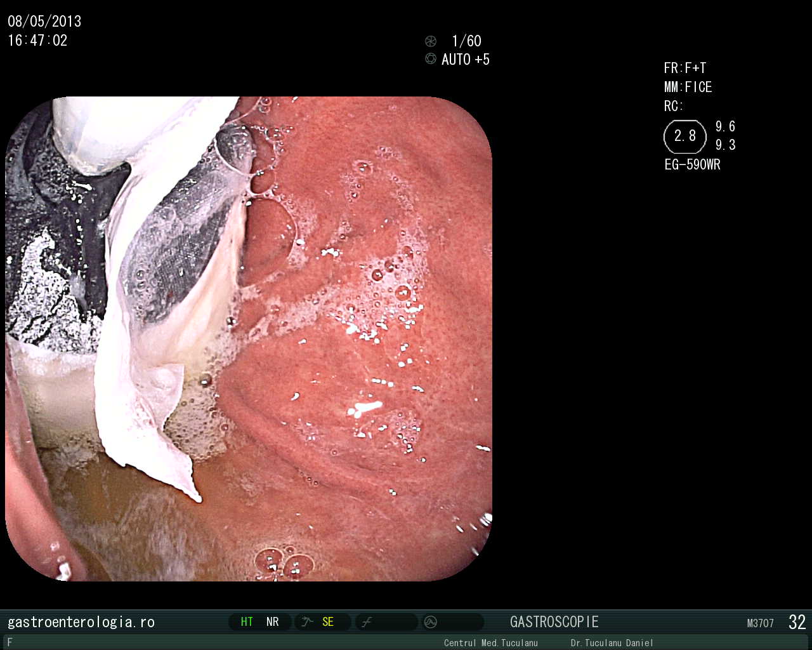Image resolution: width=812 pixels, height=650 pixels.
Task: Click the time 16:47:02
Action: click(x=37, y=41)
